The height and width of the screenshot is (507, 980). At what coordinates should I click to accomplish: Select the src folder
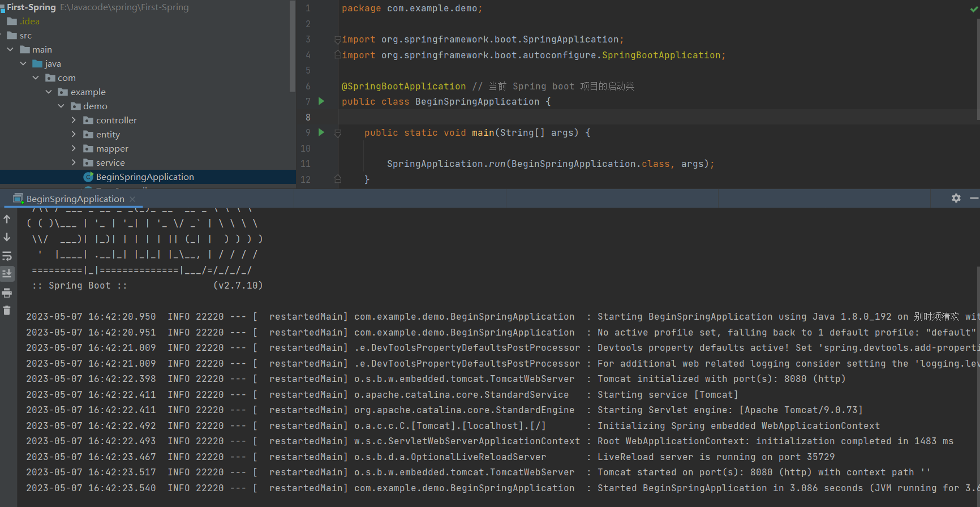[x=19, y=36]
